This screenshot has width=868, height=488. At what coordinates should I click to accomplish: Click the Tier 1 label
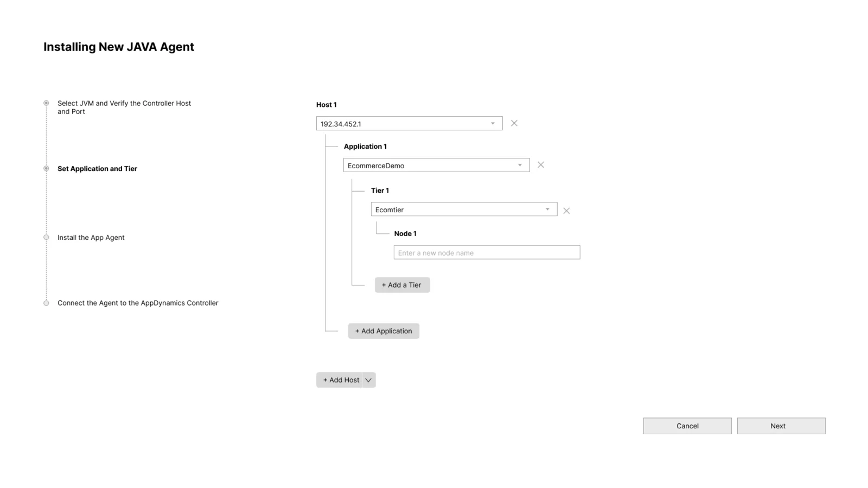(380, 191)
